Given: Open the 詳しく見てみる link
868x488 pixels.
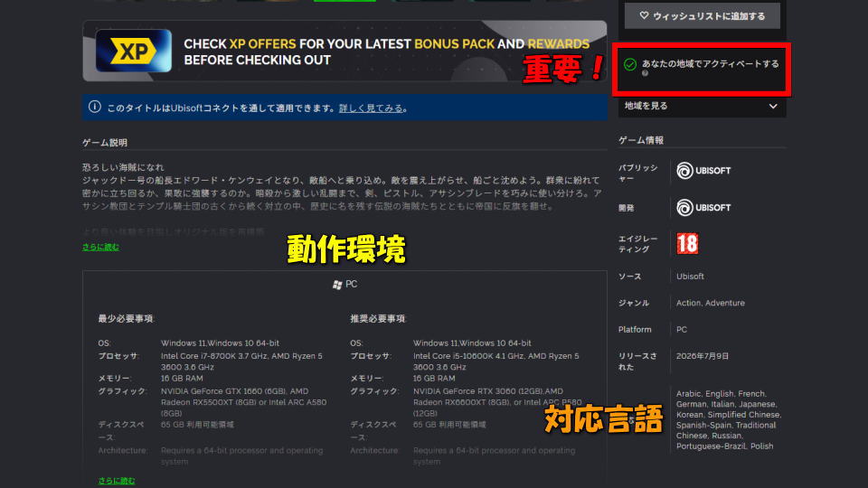Looking at the screenshot, I should [x=371, y=108].
